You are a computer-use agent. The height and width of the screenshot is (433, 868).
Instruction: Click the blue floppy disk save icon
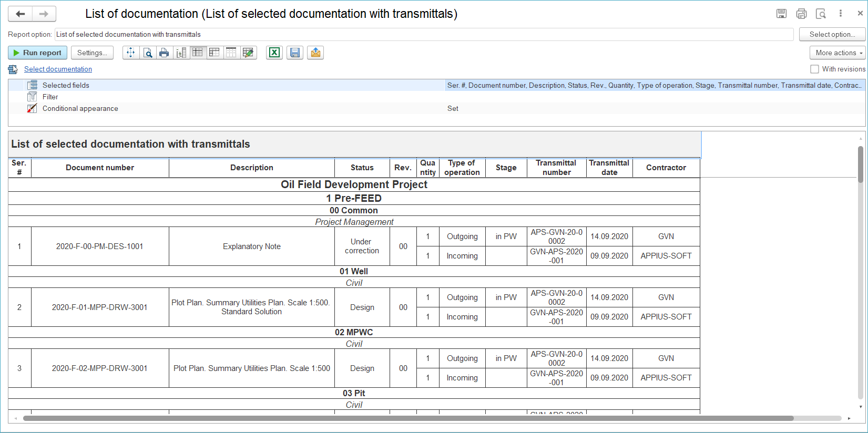click(x=295, y=53)
